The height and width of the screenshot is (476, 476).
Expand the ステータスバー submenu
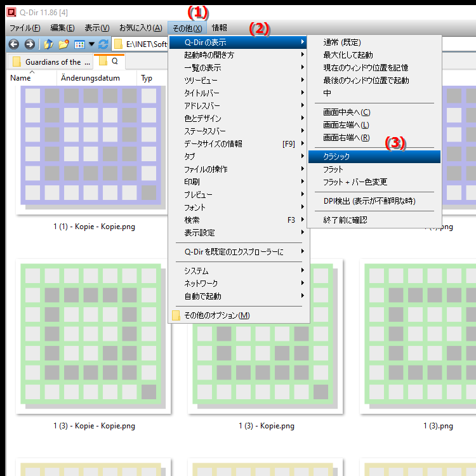(x=238, y=131)
